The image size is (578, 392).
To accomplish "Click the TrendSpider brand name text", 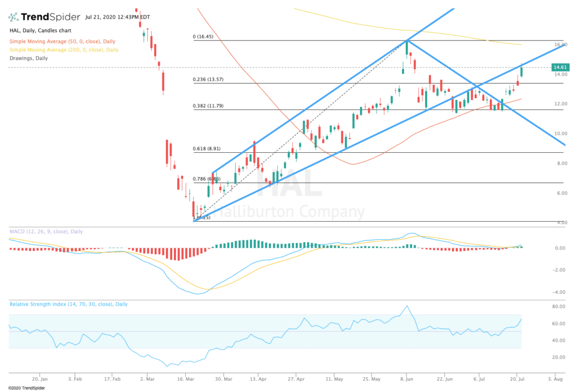I will pos(50,17).
